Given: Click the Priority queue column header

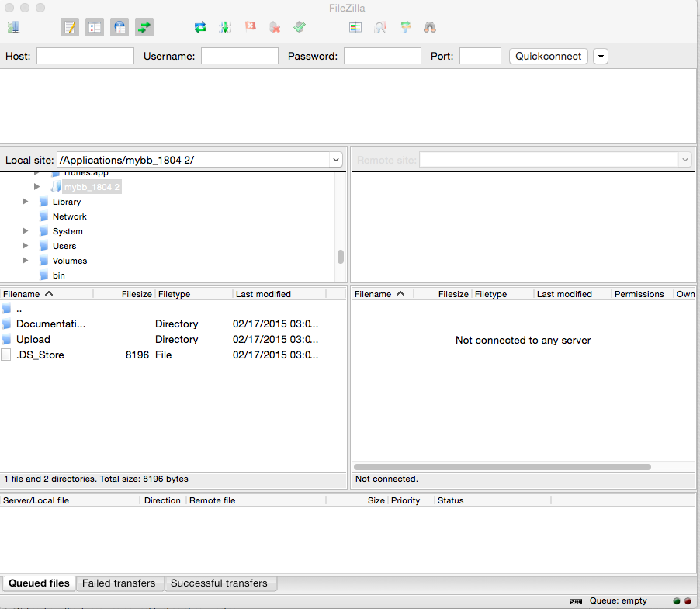Looking at the screenshot, I should 411,500.
